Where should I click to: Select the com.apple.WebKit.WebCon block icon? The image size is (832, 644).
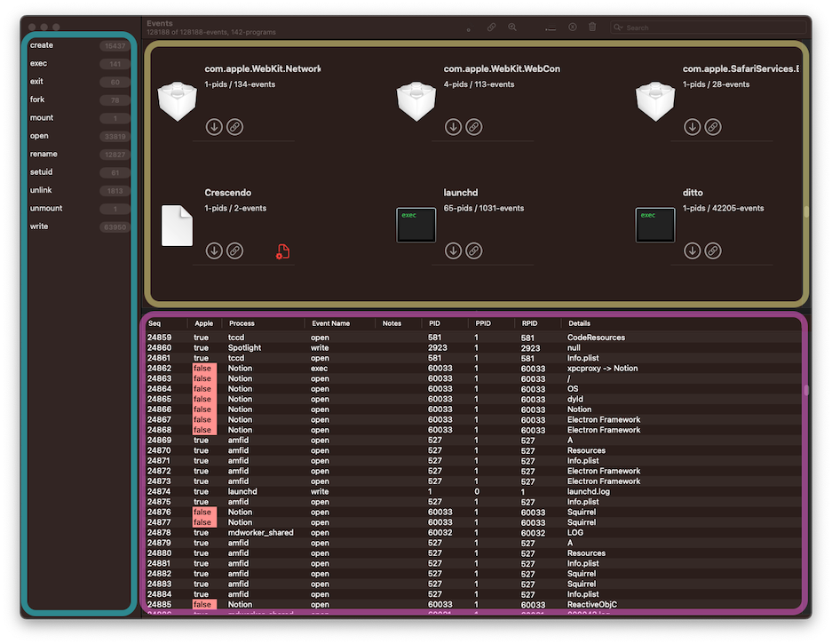coord(416,101)
